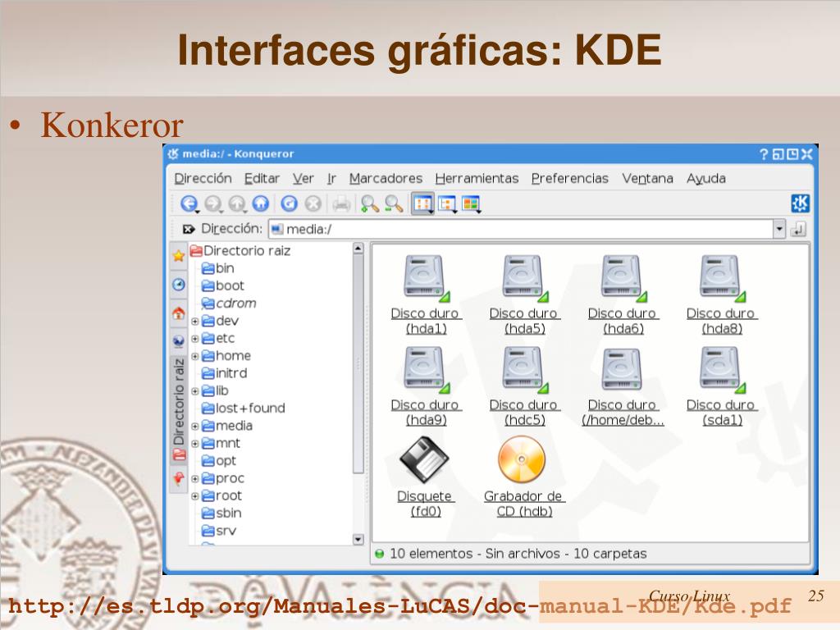The height and width of the screenshot is (630, 840).
Task: Expand the lib folder in tree
Action: (195, 391)
